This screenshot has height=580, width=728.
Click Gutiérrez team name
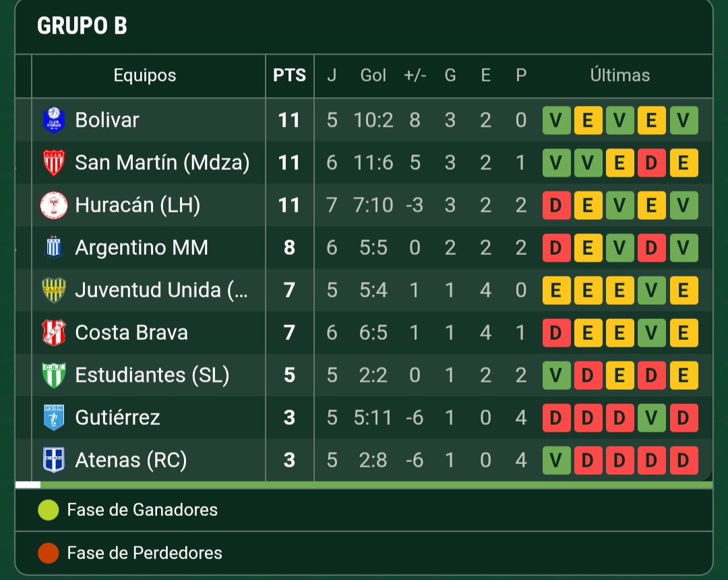(x=117, y=417)
